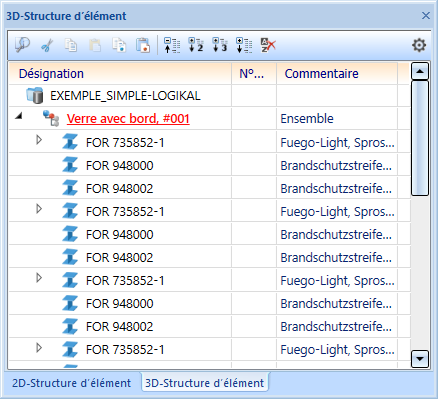
Task: Click the copy icon showing two plain sheets
Action: click(x=71, y=45)
